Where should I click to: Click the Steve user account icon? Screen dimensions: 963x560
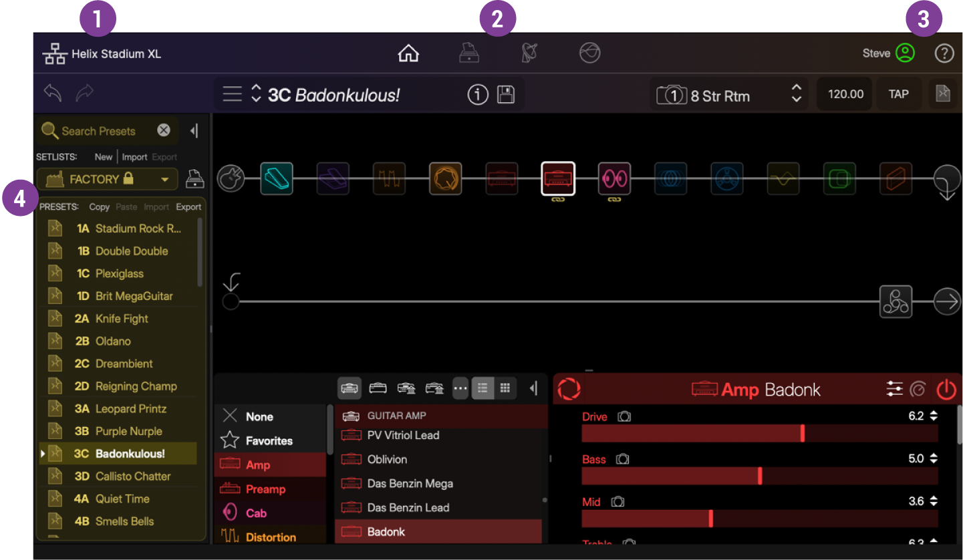905,53
